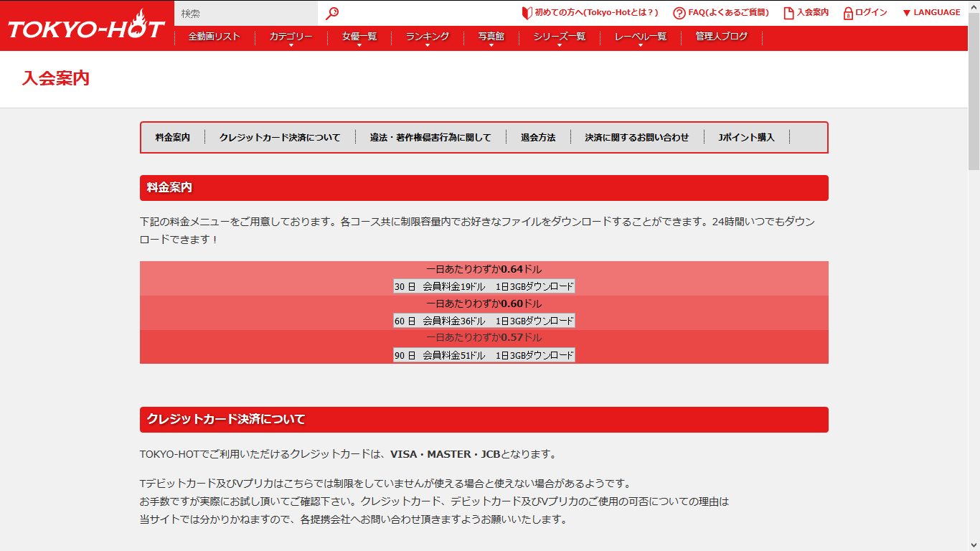Choose the 90日 会員料金51ドル plan button
Screen dimensions: 980x551
pos(484,355)
